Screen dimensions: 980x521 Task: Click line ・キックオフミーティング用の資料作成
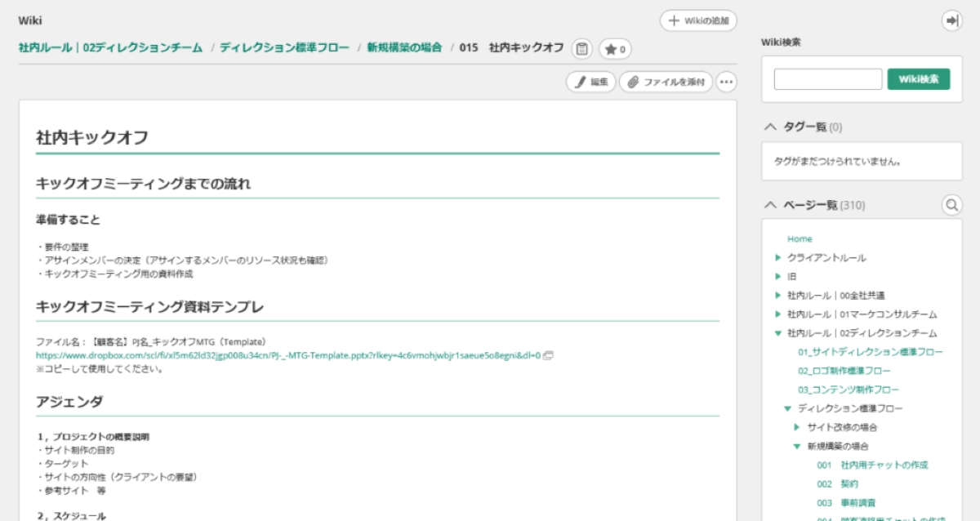point(114,274)
